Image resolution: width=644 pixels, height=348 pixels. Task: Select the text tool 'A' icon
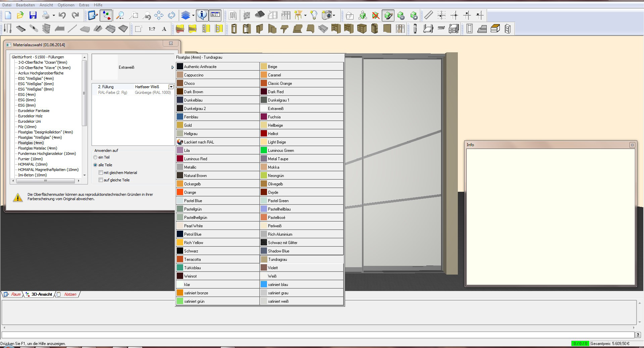tap(164, 29)
